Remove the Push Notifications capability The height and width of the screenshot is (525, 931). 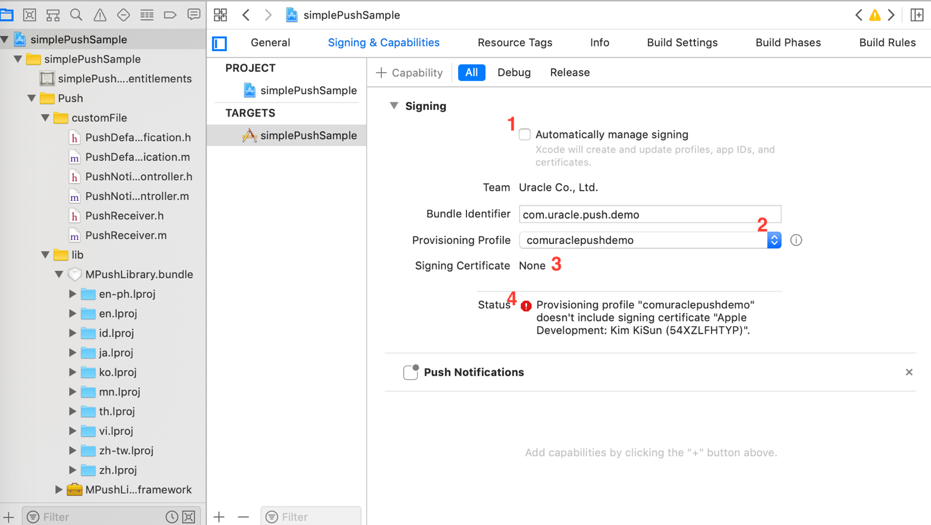(x=909, y=372)
